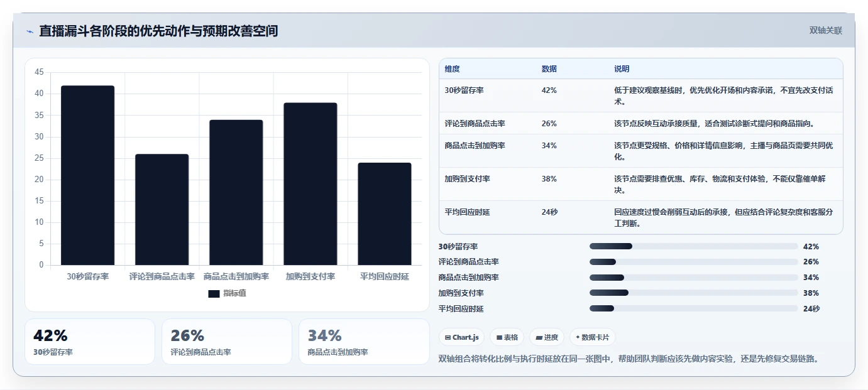The height and width of the screenshot is (390, 868).
Task: Click the 加购到支付率 progress bar
Action: (693, 293)
